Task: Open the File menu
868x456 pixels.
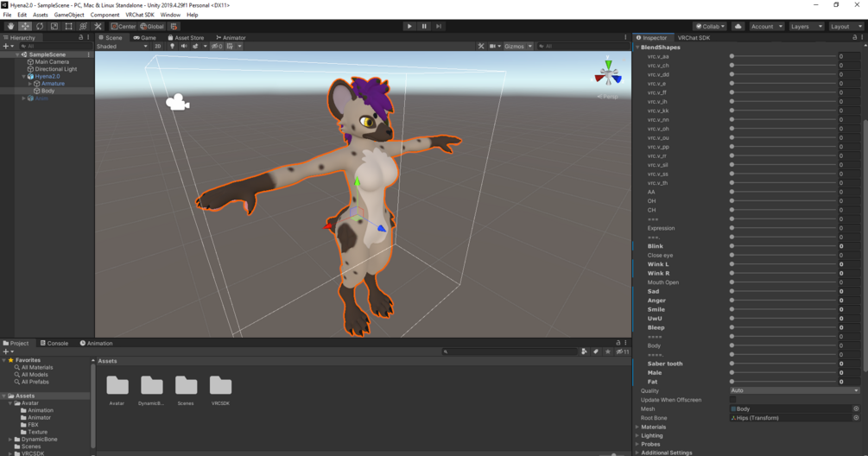Action: click(x=7, y=15)
